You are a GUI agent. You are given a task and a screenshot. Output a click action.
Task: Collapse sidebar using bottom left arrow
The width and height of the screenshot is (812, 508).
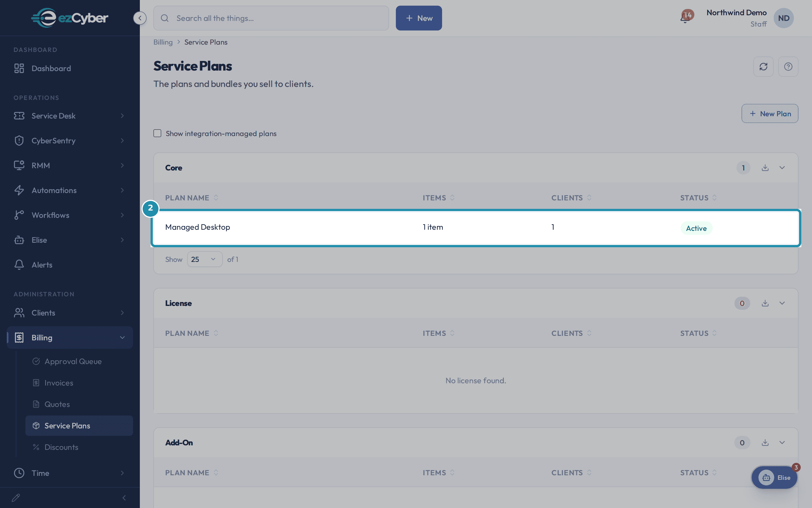click(x=124, y=498)
